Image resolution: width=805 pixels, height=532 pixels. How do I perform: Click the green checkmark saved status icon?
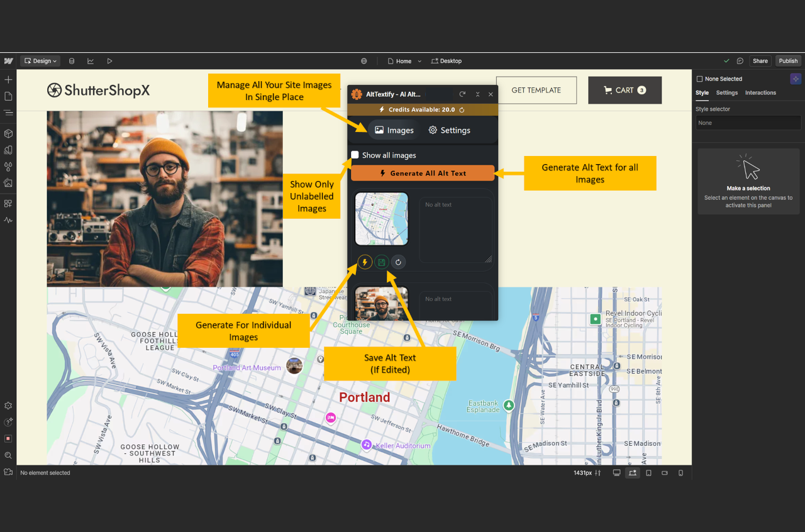[x=727, y=61]
